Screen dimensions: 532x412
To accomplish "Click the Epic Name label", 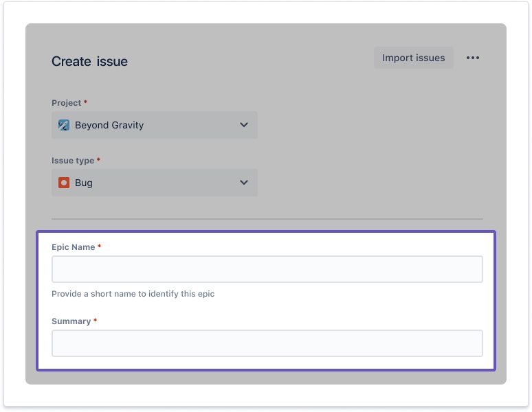I will pos(74,247).
